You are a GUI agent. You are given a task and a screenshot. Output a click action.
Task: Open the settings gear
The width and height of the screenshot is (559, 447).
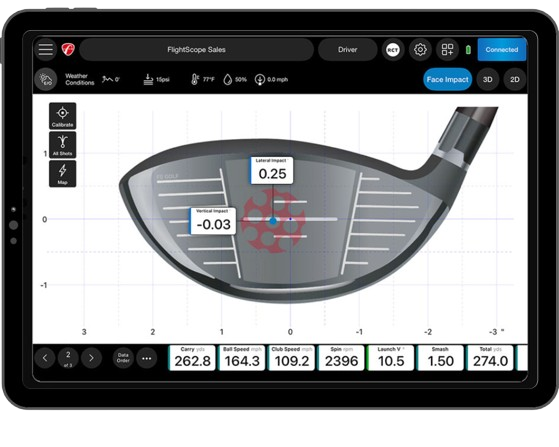tap(420, 50)
